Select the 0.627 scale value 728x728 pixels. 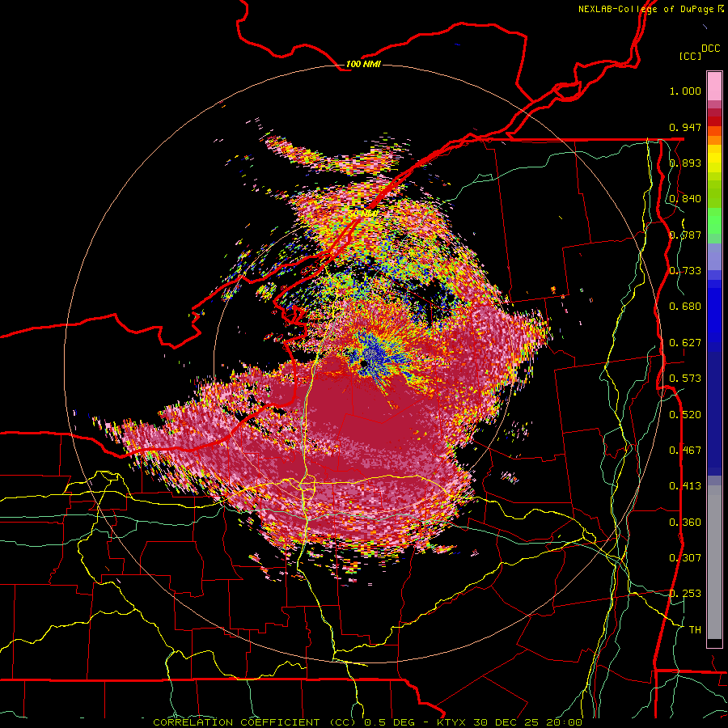[685, 343]
